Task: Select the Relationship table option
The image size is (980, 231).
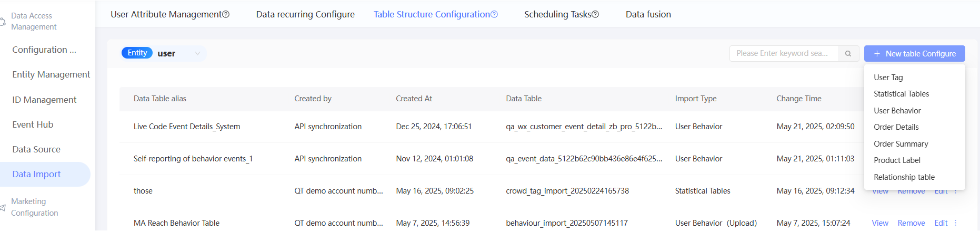Action: (x=904, y=177)
